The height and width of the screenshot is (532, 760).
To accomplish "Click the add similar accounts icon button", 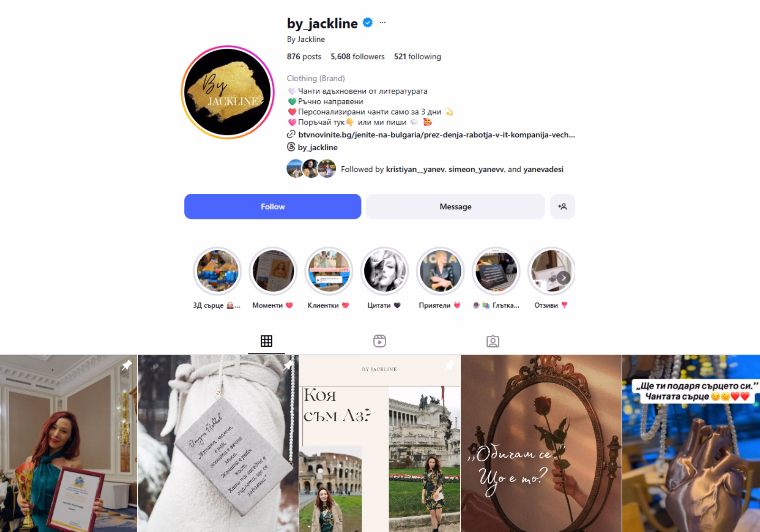I will 562,207.
